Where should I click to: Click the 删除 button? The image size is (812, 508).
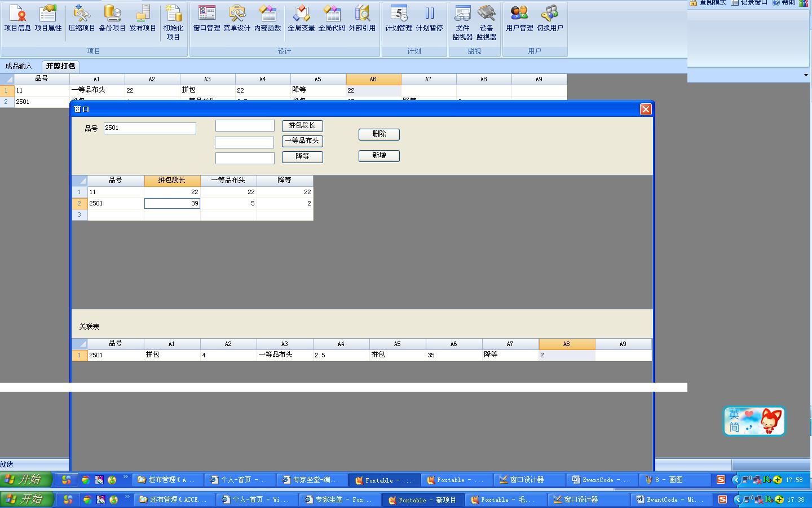(x=379, y=134)
